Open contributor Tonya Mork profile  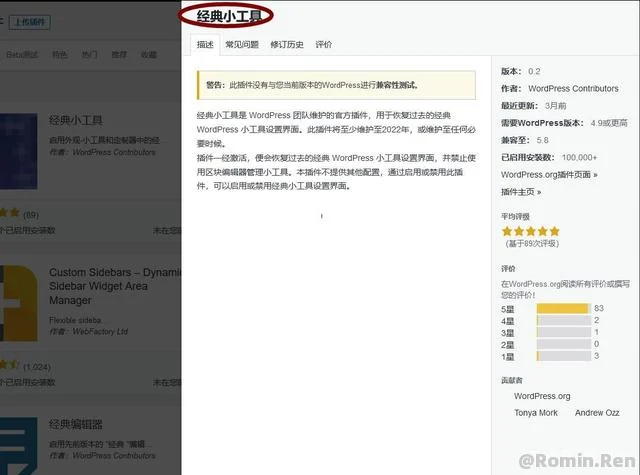538,413
